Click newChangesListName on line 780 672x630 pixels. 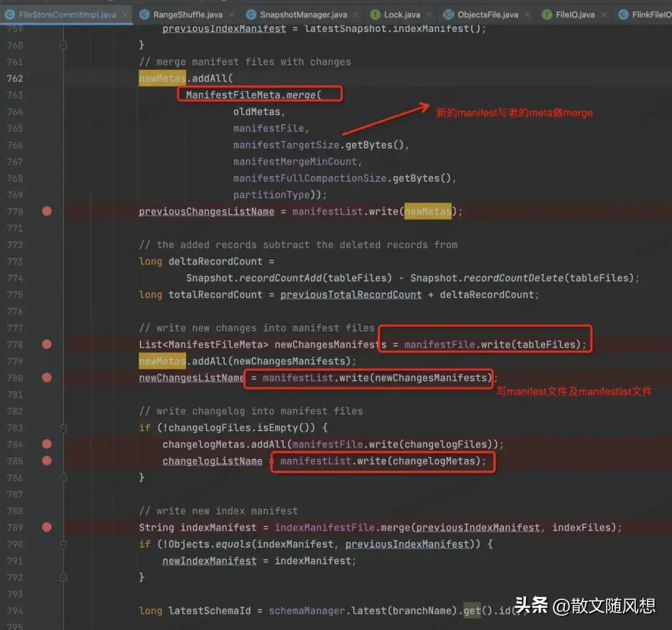click(191, 378)
